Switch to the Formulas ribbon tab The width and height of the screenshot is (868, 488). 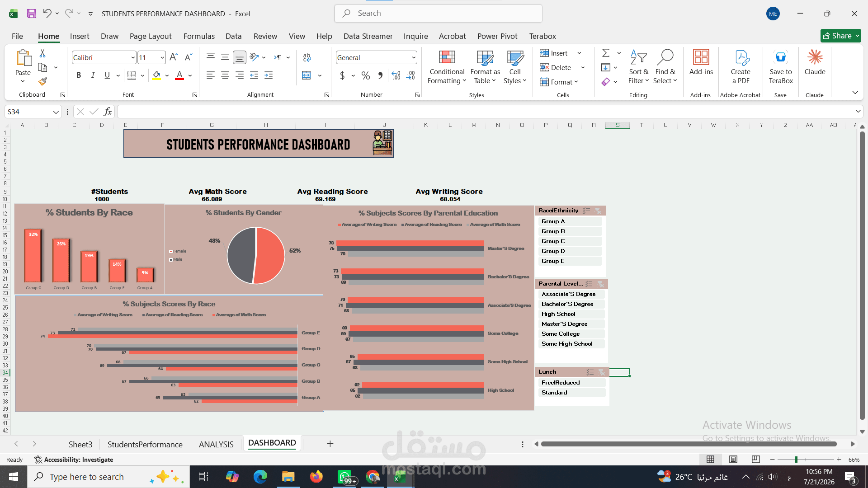199,36
